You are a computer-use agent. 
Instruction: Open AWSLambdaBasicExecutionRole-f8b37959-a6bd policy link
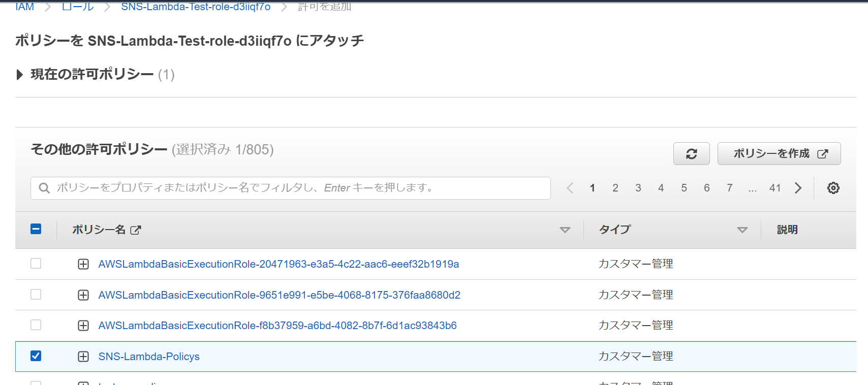(x=277, y=326)
